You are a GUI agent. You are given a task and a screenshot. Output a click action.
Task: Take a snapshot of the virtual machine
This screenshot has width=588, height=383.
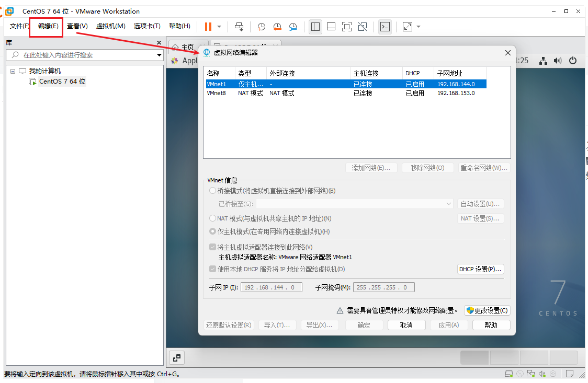[x=262, y=27]
